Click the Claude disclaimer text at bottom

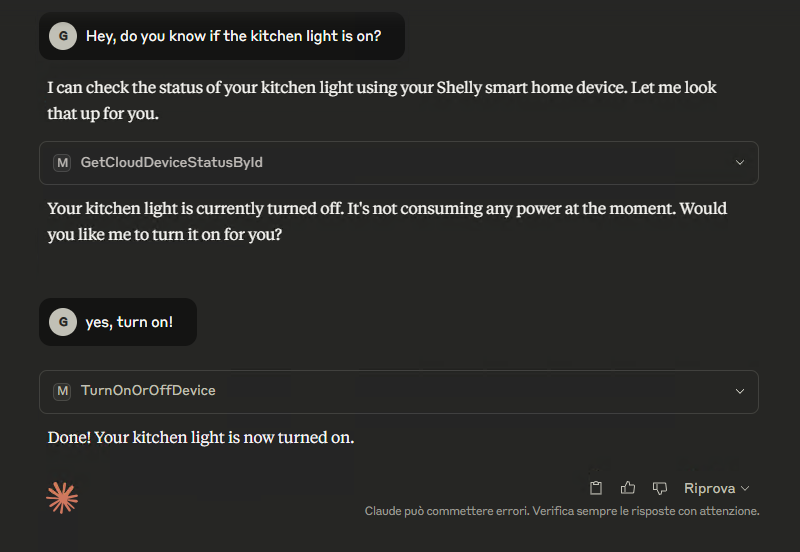[562, 511]
